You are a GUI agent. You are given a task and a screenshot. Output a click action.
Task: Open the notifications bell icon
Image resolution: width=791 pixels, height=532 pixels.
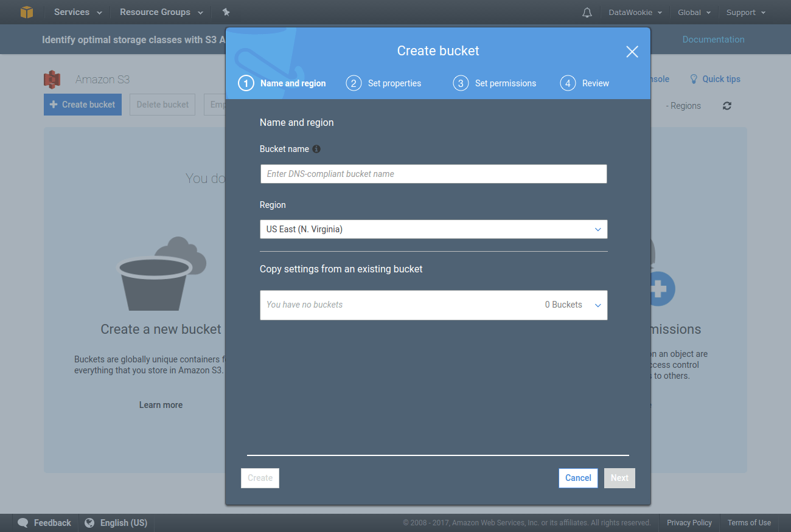click(586, 12)
